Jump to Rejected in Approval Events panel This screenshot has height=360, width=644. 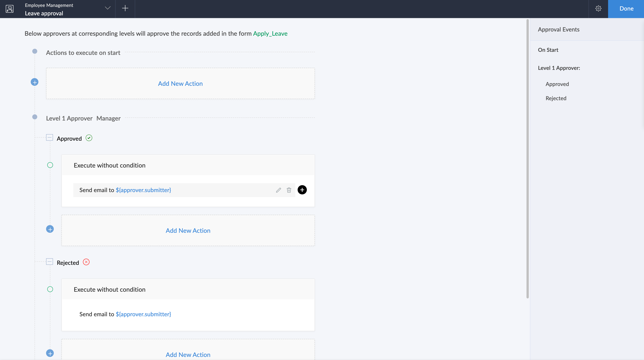click(x=556, y=98)
